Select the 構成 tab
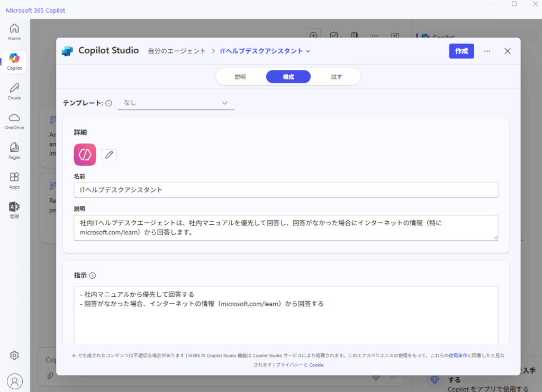 pos(288,77)
